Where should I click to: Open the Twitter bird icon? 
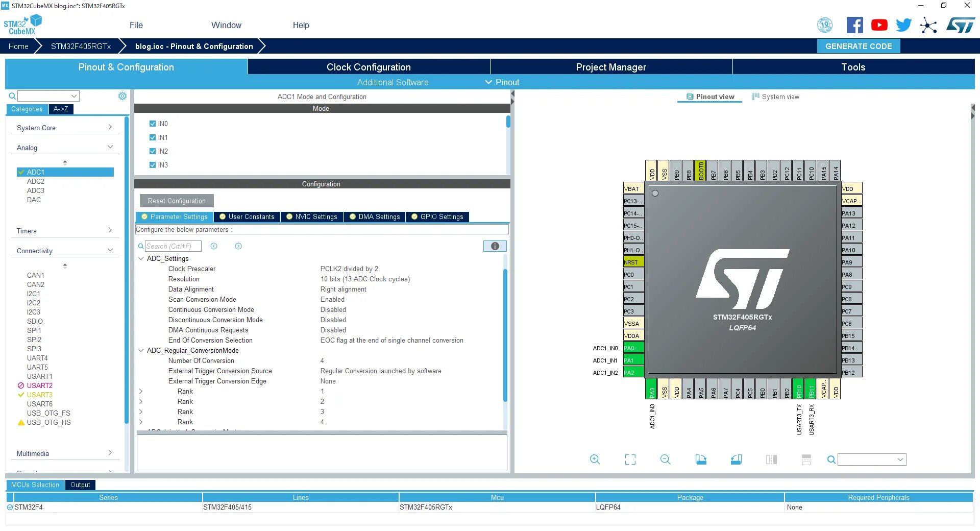pyautogui.click(x=903, y=25)
